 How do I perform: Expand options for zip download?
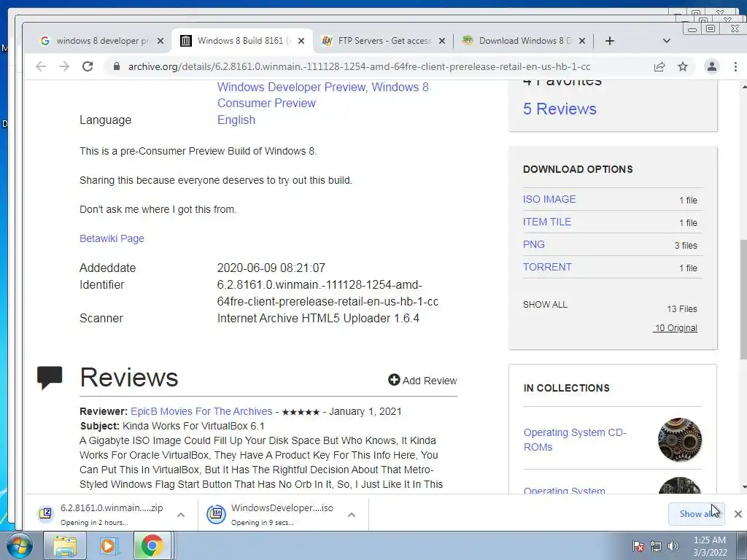181,514
